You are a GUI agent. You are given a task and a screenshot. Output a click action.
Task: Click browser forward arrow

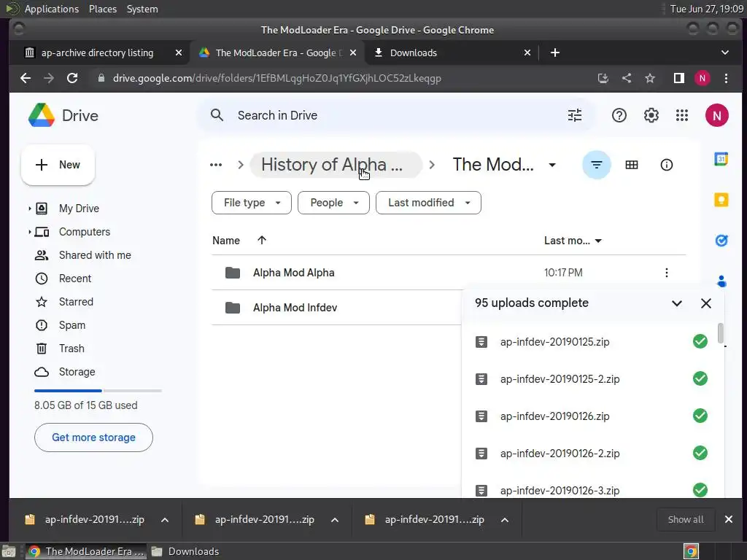(49, 78)
